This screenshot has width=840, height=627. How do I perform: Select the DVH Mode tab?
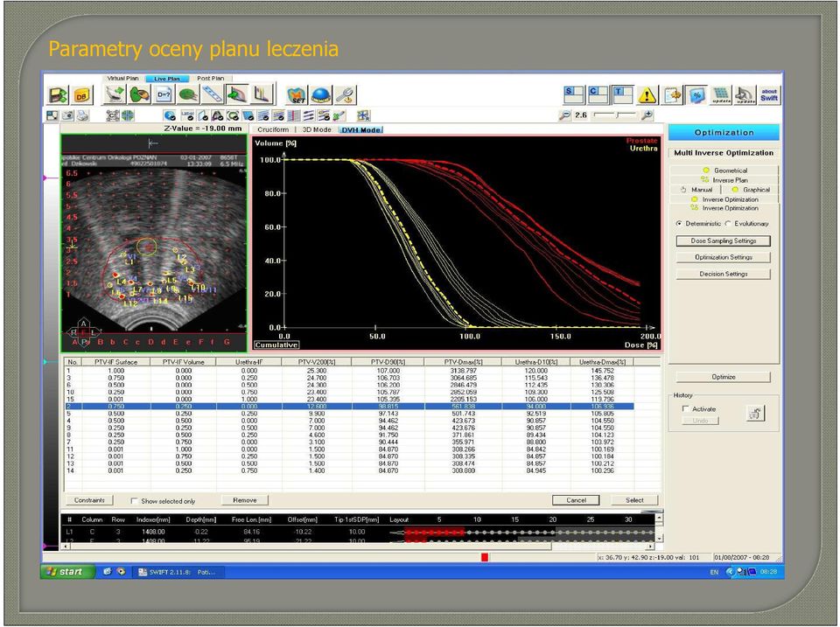pos(361,129)
